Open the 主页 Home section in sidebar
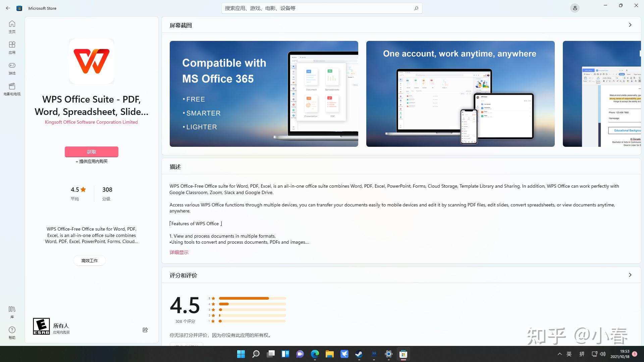The height and width of the screenshot is (362, 644). click(x=12, y=27)
